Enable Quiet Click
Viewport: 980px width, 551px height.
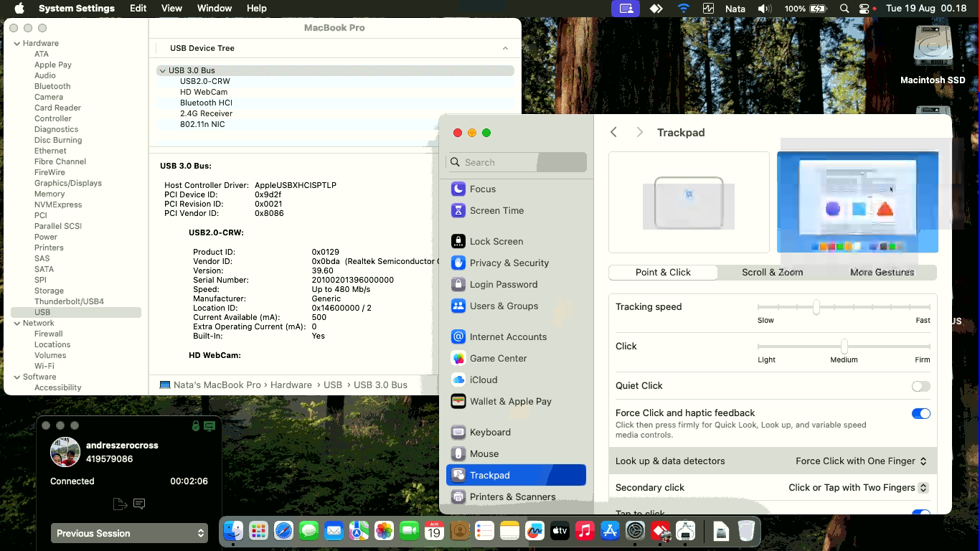(x=920, y=386)
